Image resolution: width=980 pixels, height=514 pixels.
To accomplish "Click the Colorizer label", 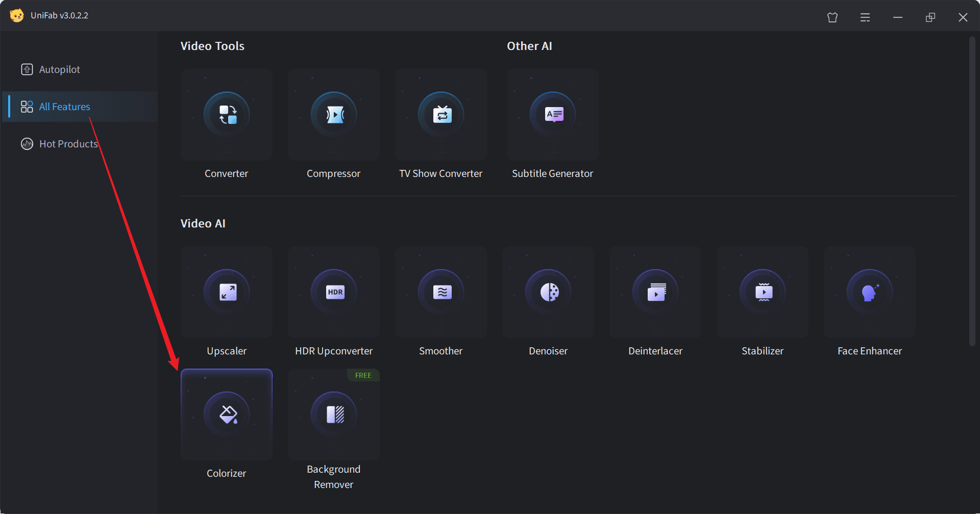I will pyautogui.click(x=227, y=473).
